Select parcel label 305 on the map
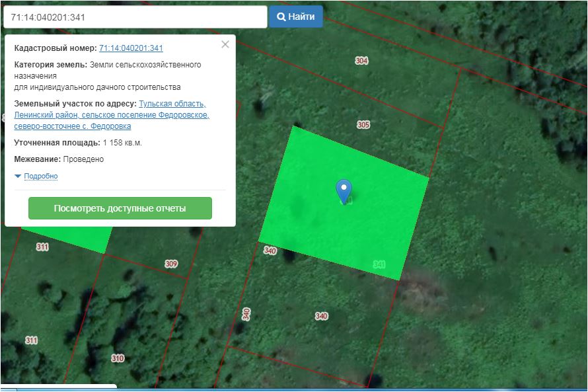The height and width of the screenshot is (392, 588). 363,125
